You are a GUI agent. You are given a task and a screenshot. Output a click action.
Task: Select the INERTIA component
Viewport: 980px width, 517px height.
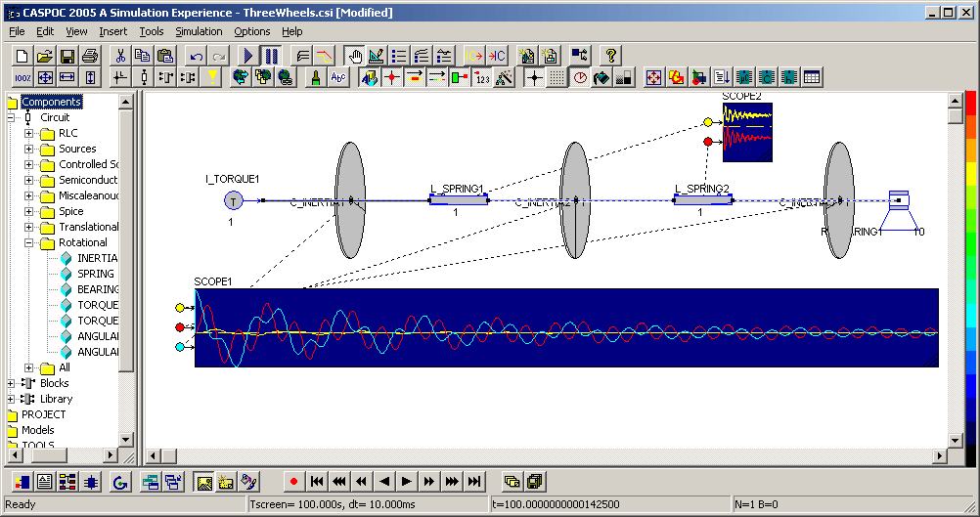point(97,258)
